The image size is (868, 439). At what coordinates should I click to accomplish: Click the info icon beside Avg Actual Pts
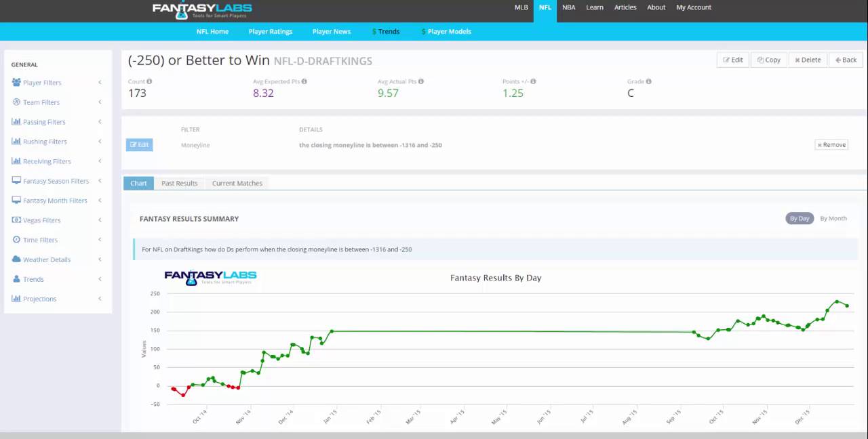pos(421,81)
